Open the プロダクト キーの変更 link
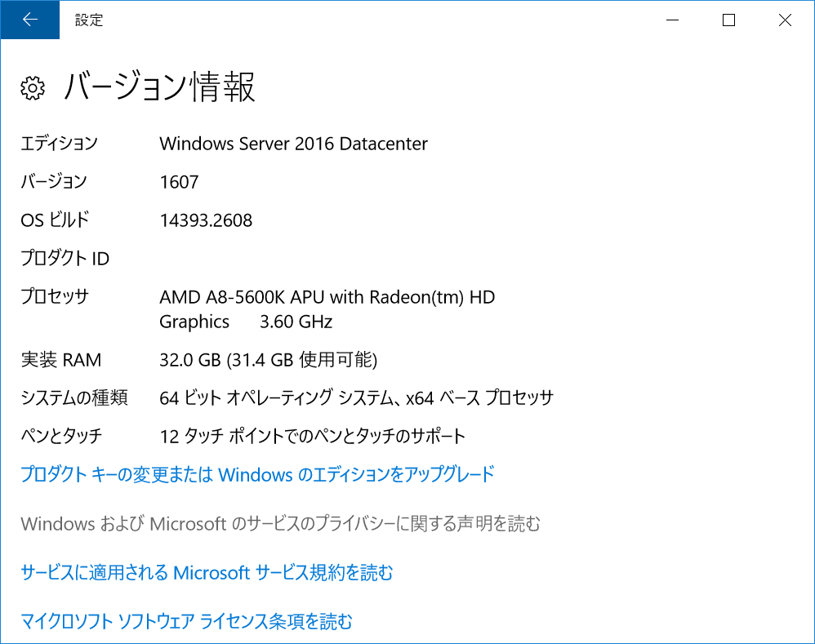815x644 pixels. pyautogui.click(x=257, y=474)
